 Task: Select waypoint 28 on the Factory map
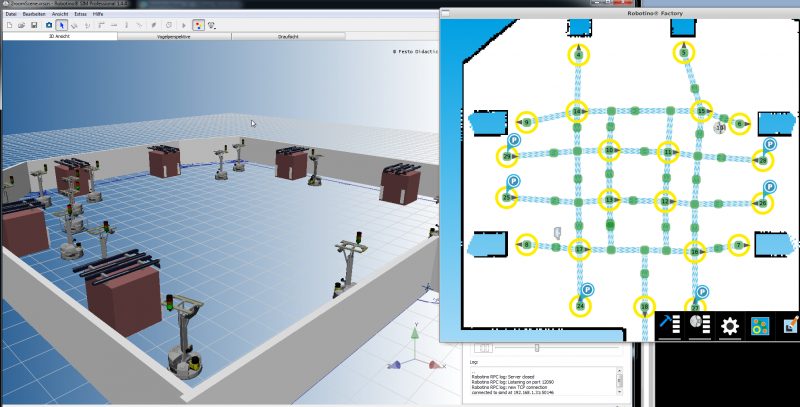(x=763, y=161)
